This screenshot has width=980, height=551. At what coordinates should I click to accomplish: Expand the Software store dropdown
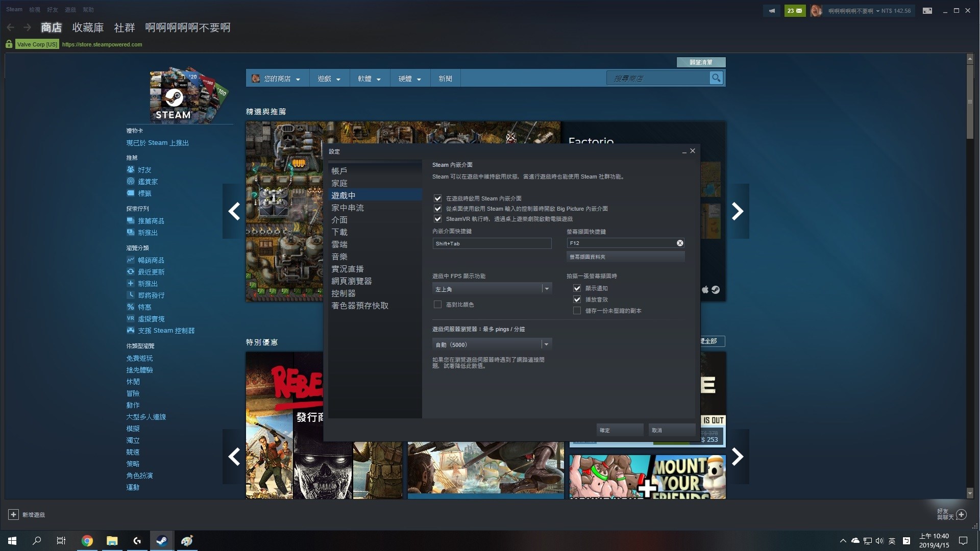pyautogui.click(x=370, y=79)
